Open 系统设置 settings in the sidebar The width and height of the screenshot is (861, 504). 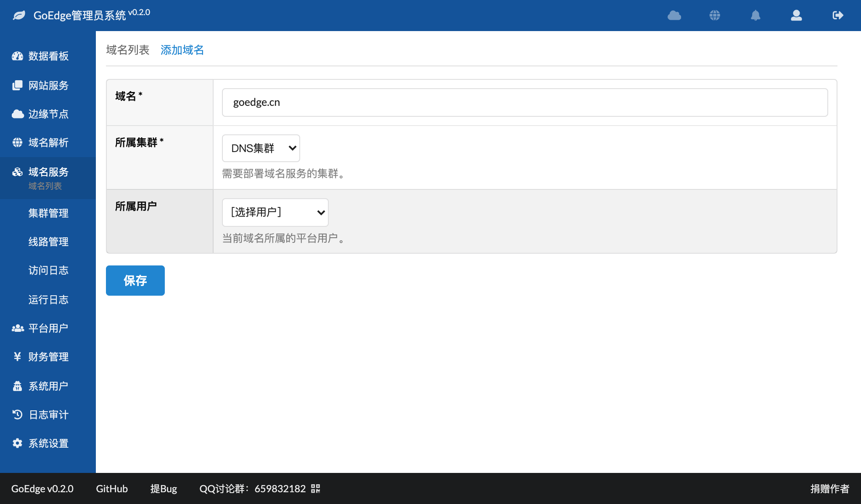(48, 443)
